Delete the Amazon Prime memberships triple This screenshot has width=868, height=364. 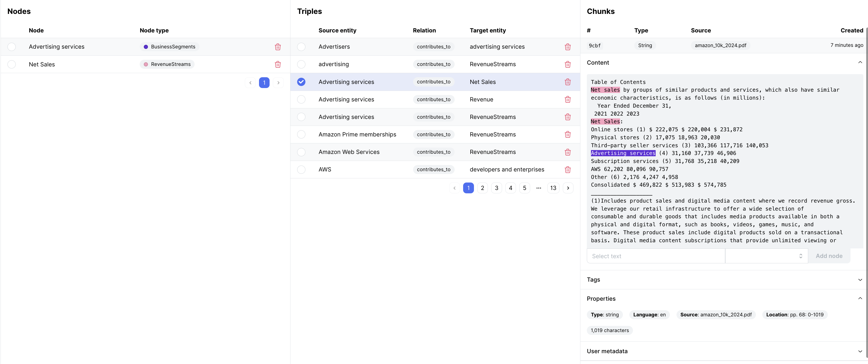click(x=567, y=134)
